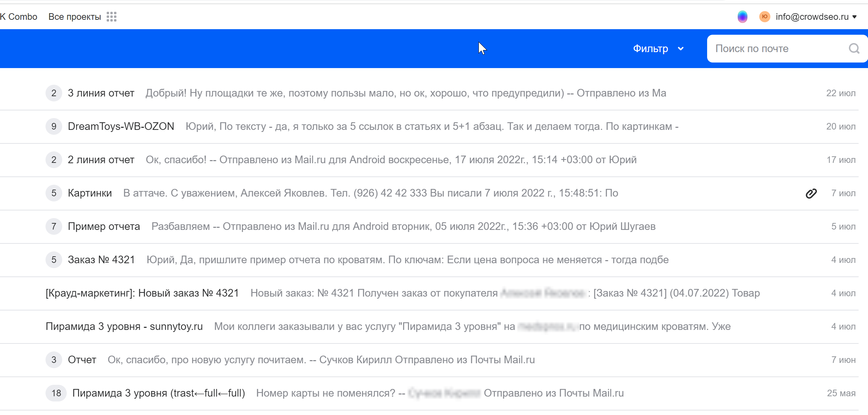Open the 3 линия отчет email
Viewport: 868px width, 415px height.
click(x=101, y=93)
